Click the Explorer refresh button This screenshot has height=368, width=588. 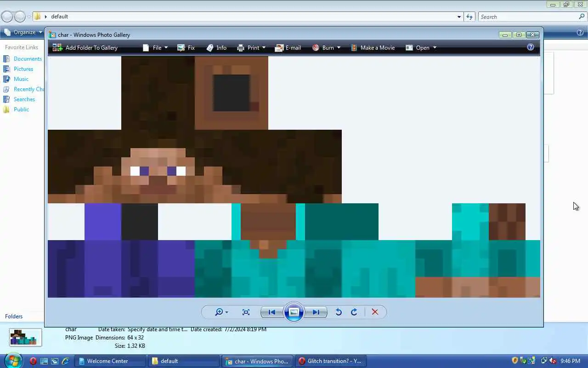[x=469, y=17]
